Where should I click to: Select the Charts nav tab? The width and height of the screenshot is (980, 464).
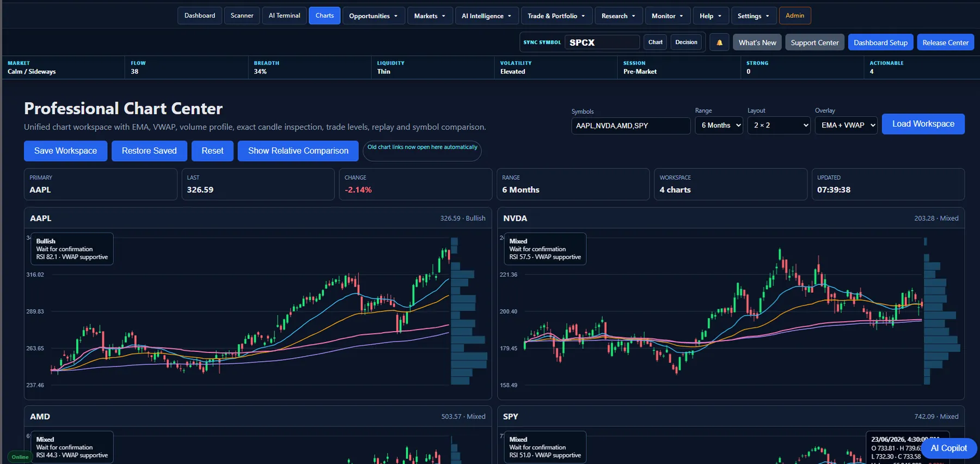[x=324, y=16]
